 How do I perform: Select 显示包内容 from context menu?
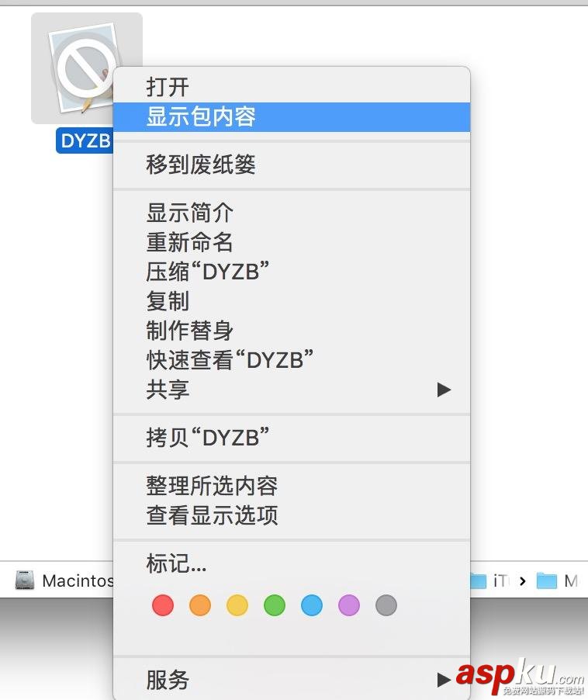tap(202, 116)
